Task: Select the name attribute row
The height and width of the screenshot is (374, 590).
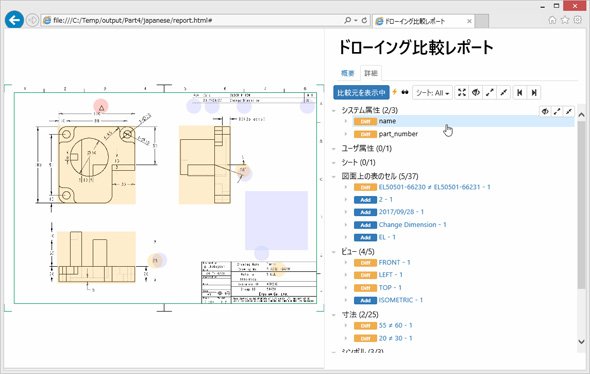Action: [x=463, y=121]
